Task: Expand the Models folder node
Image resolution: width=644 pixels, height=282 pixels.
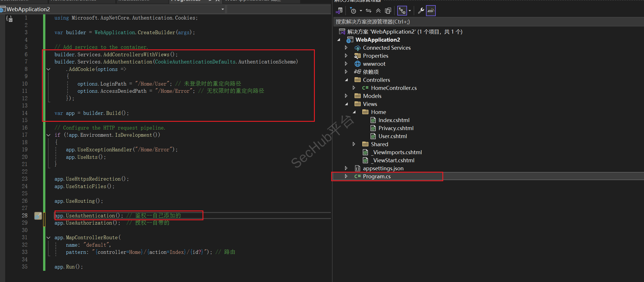Action: [x=346, y=96]
